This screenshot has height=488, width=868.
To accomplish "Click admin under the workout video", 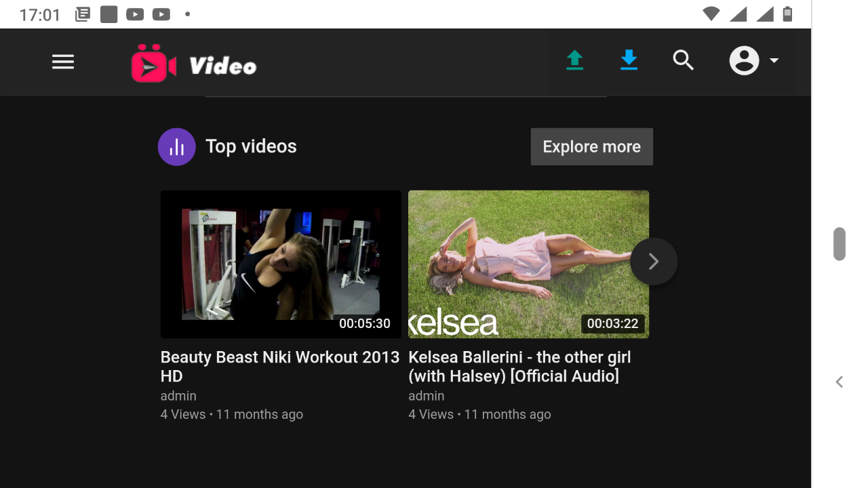I will (x=178, y=396).
